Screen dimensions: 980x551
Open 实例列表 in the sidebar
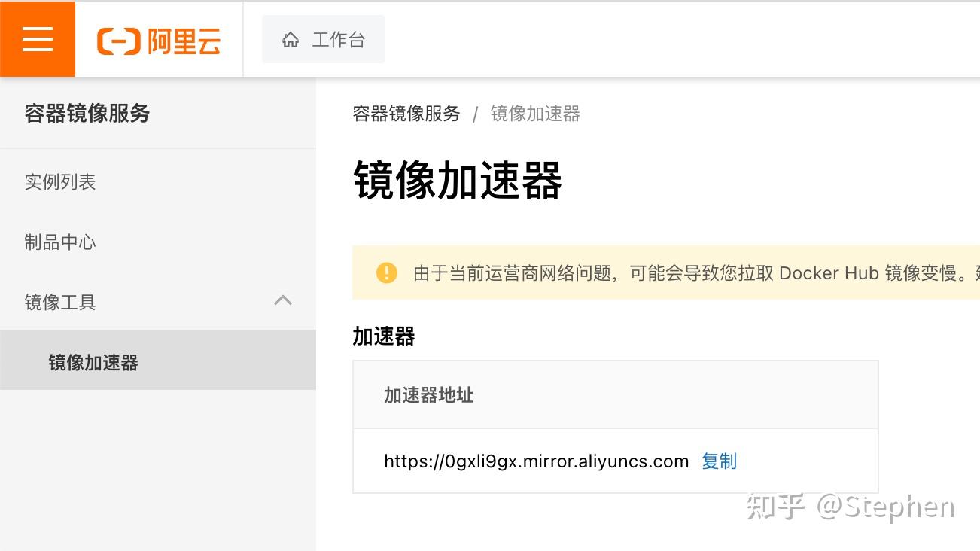(60, 181)
